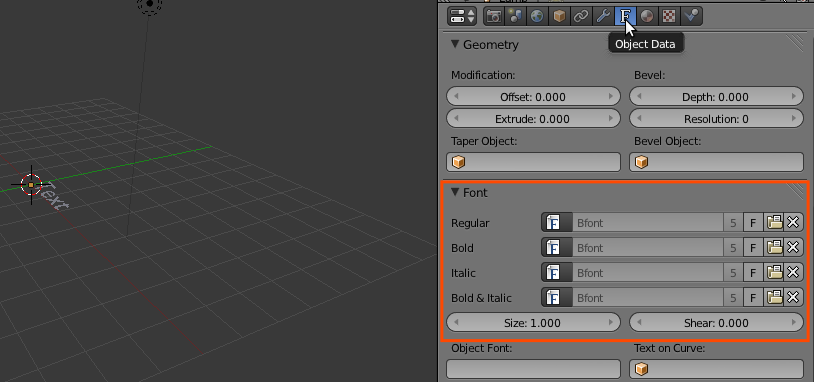Open the editor type selector in the Properties header
Viewport: 814px width, 382px height.
[x=462, y=16]
